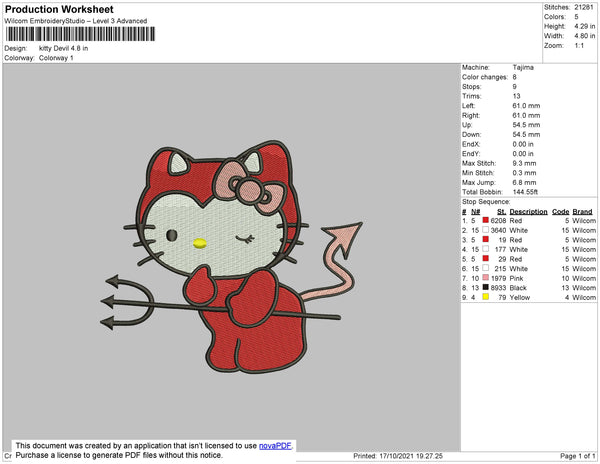Screen dimensions: 600x464
Task: Select the 'Yellow' description in stop 9
Action: point(520,297)
